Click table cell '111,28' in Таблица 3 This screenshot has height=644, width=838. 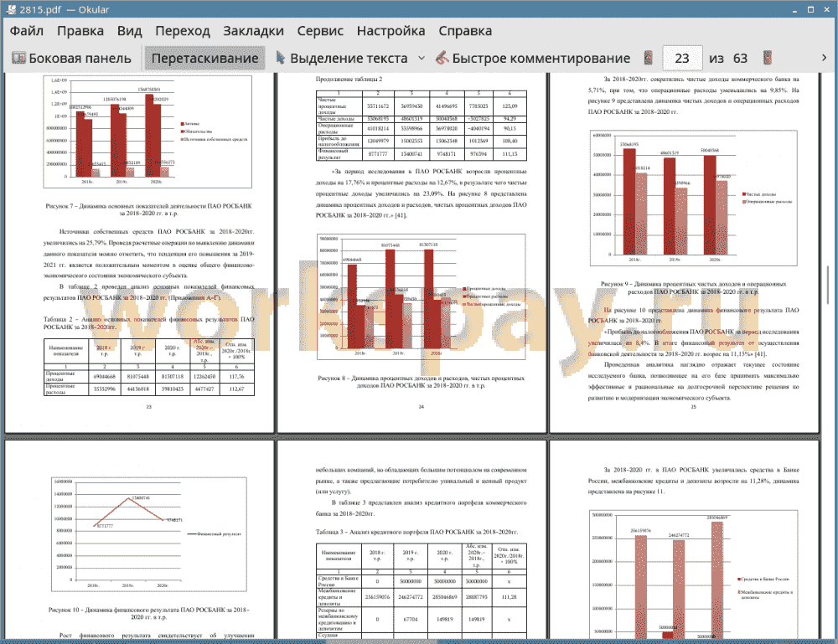click(510, 597)
